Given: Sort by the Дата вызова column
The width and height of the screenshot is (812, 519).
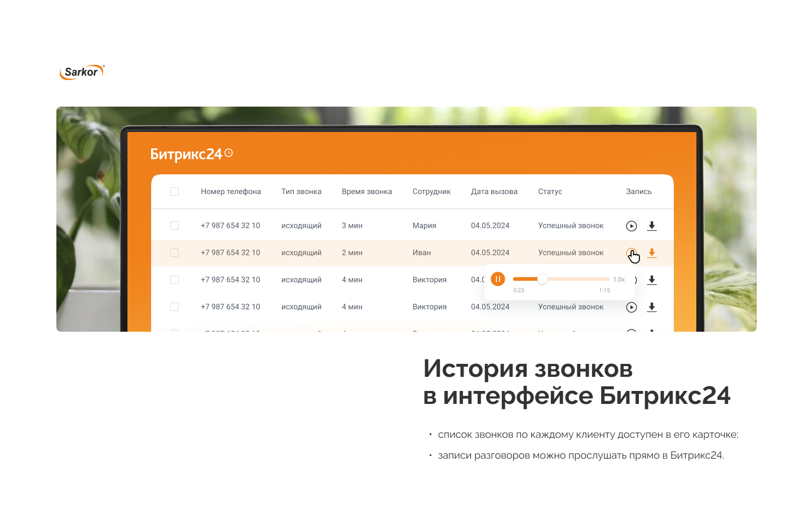Looking at the screenshot, I should (494, 192).
